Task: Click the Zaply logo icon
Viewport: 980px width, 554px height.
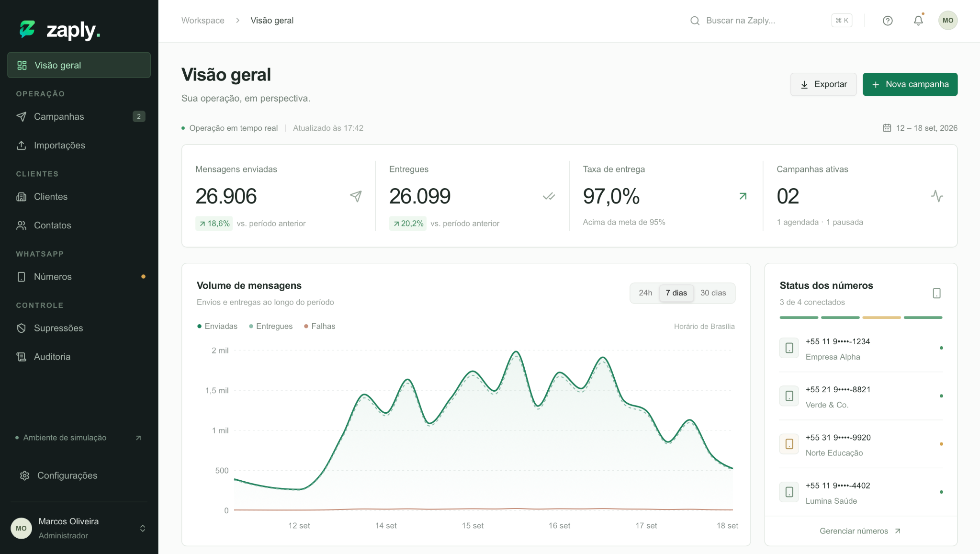Action: tap(27, 29)
